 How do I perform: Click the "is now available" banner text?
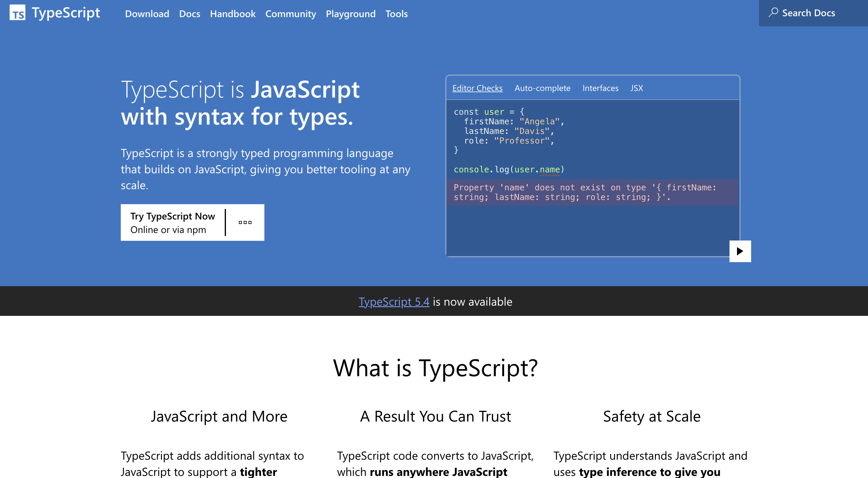click(x=472, y=302)
